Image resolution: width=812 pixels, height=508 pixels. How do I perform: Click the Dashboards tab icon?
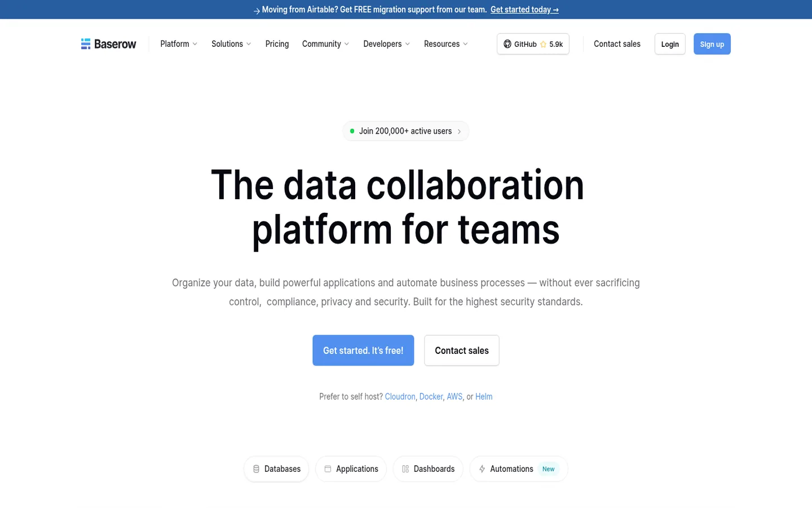click(405, 469)
